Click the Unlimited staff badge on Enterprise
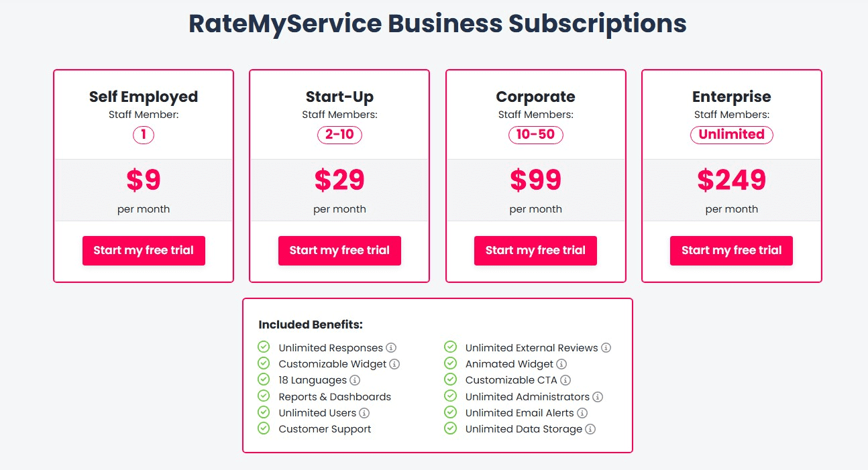Image resolution: width=868 pixels, height=470 pixels. 731,135
